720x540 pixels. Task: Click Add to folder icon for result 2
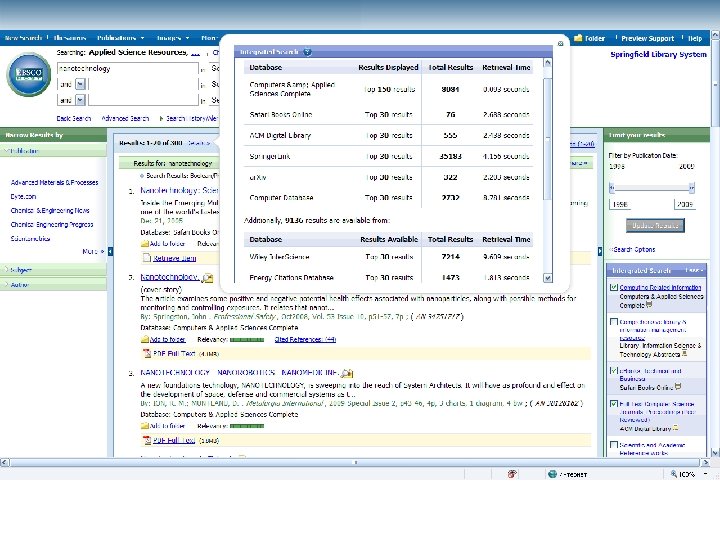pos(145,339)
